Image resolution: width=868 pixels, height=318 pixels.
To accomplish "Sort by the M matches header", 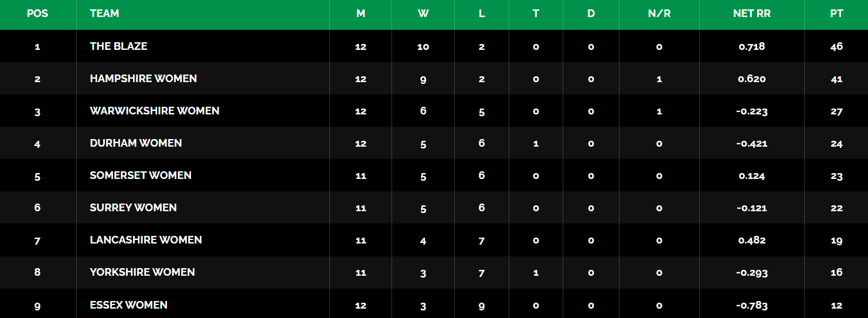I will [360, 13].
